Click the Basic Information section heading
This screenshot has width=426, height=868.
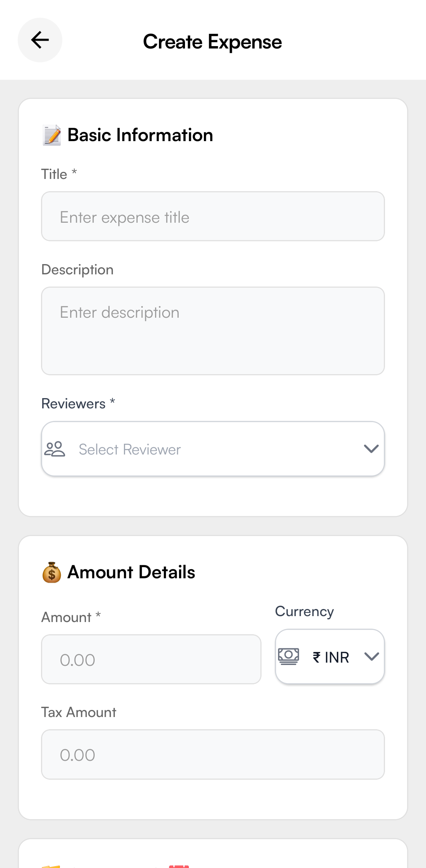pyautogui.click(x=140, y=135)
